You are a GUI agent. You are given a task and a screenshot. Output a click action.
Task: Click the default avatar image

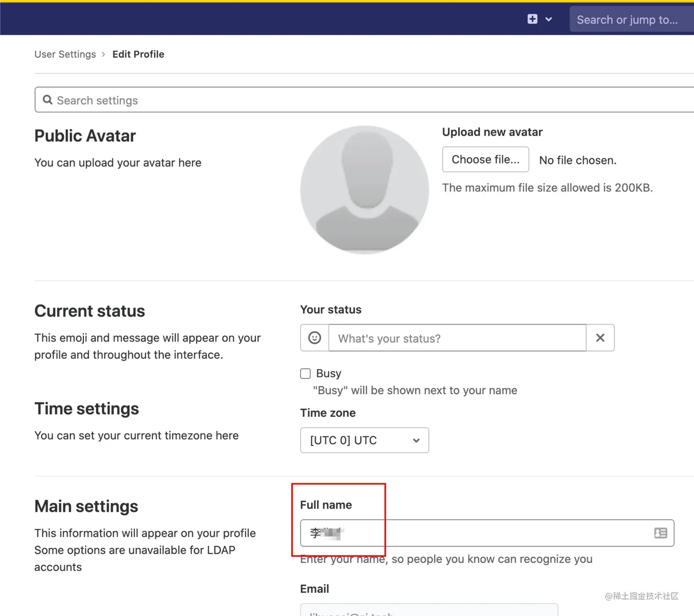click(x=364, y=190)
